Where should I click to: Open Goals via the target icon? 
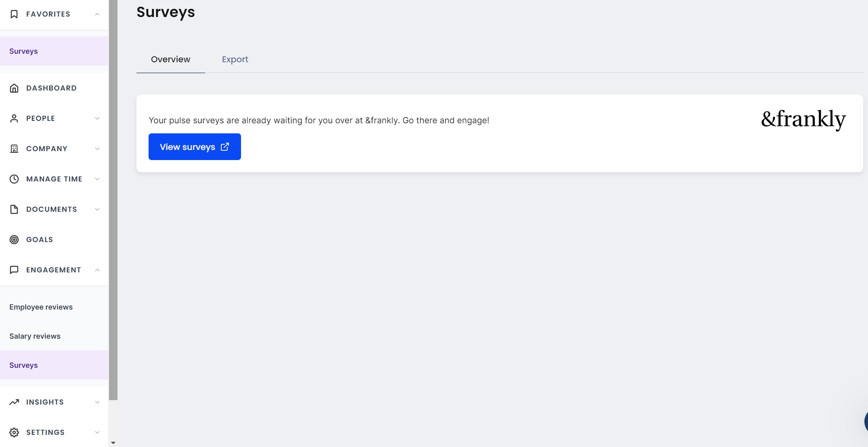14,240
